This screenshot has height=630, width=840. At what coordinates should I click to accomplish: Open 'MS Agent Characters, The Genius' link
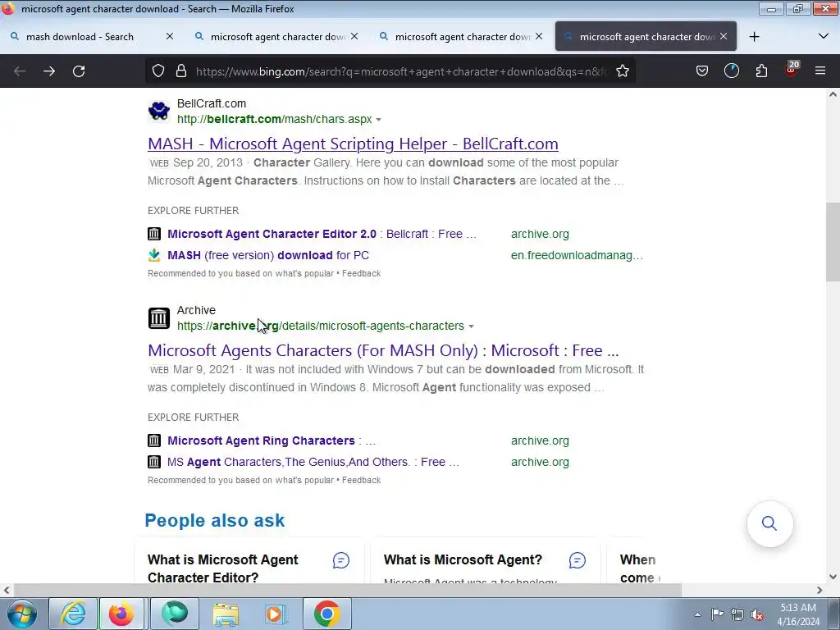tap(313, 462)
